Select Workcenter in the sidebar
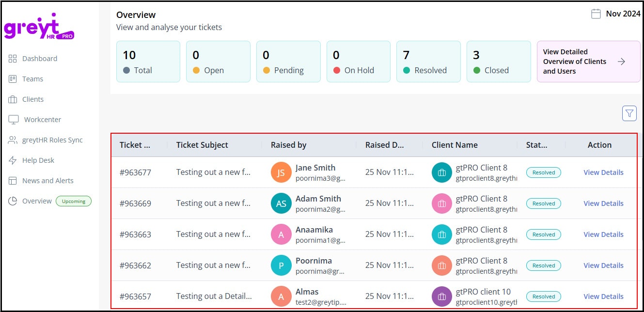 [x=43, y=120]
